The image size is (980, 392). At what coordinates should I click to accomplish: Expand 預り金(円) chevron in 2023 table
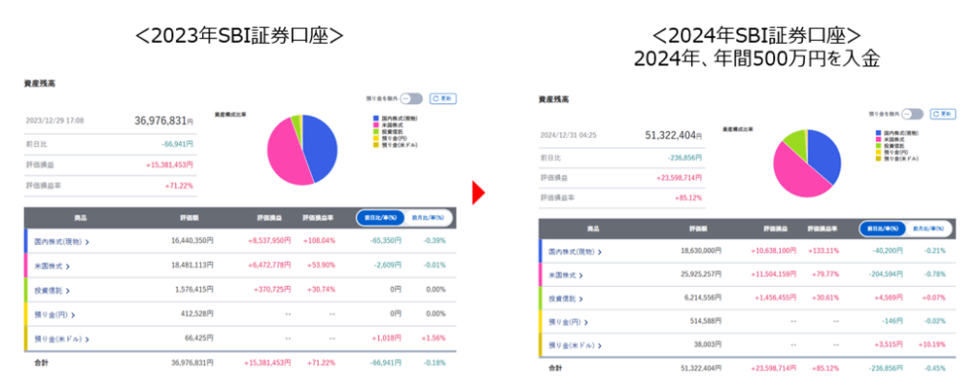pyautogui.click(x=73, y=315)
